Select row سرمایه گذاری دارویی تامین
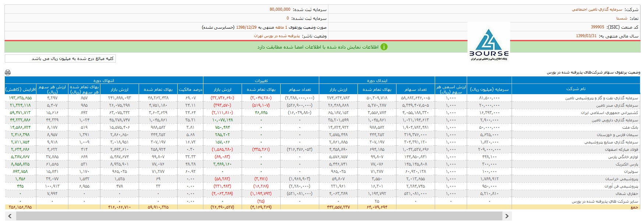 point(615,120)
